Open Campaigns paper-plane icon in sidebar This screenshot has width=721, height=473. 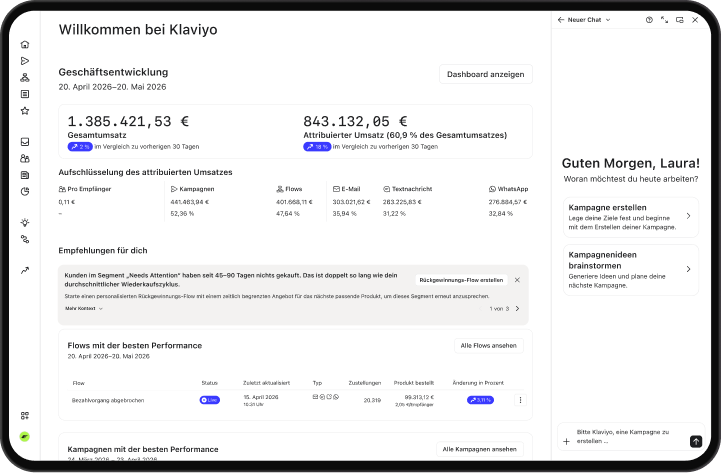click(x=25, y=61)
